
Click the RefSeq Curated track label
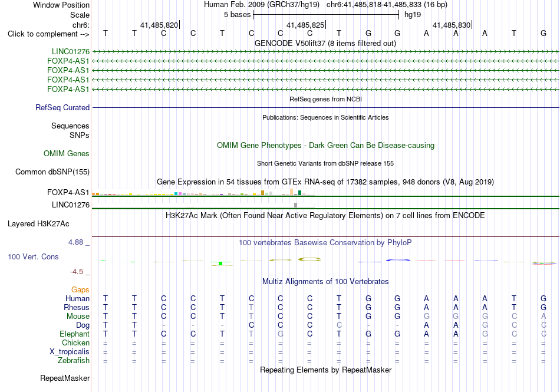point(62,107)
